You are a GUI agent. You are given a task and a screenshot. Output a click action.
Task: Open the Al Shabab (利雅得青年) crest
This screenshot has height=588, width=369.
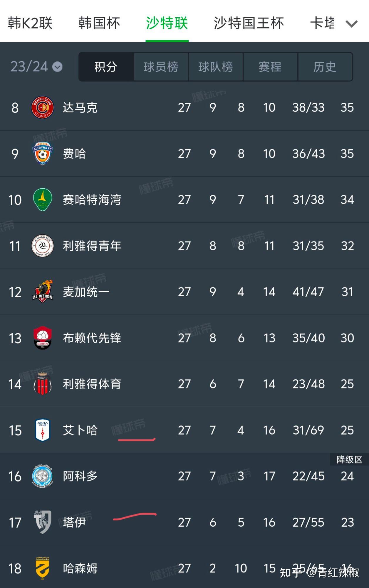[43, 246]
